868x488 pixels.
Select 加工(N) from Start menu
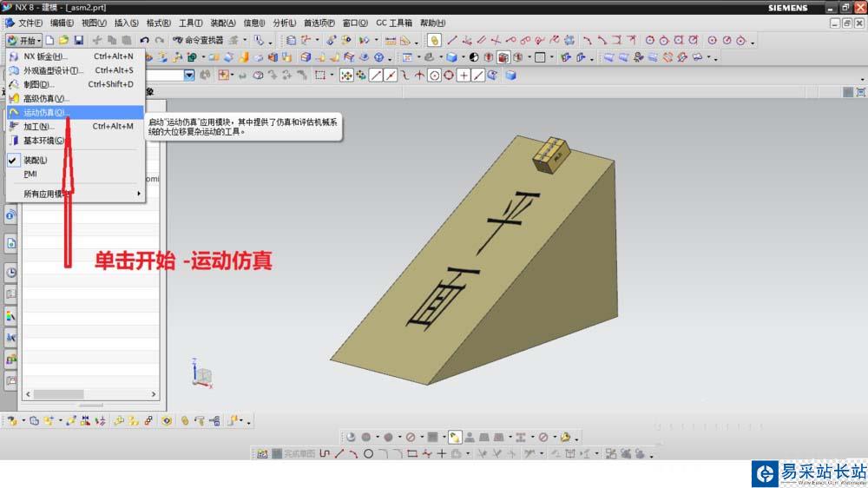pyautogui.click(x=75, y=126)
